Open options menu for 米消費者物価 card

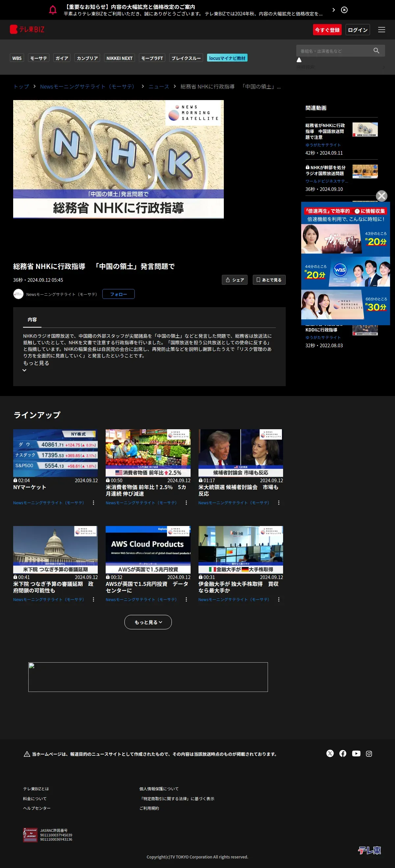point(186,502)
